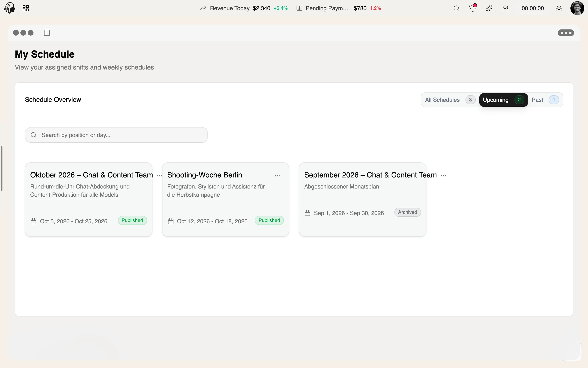Click the Published badge on Oktober 2026 card
588x368 pixels.
(132, 220)
